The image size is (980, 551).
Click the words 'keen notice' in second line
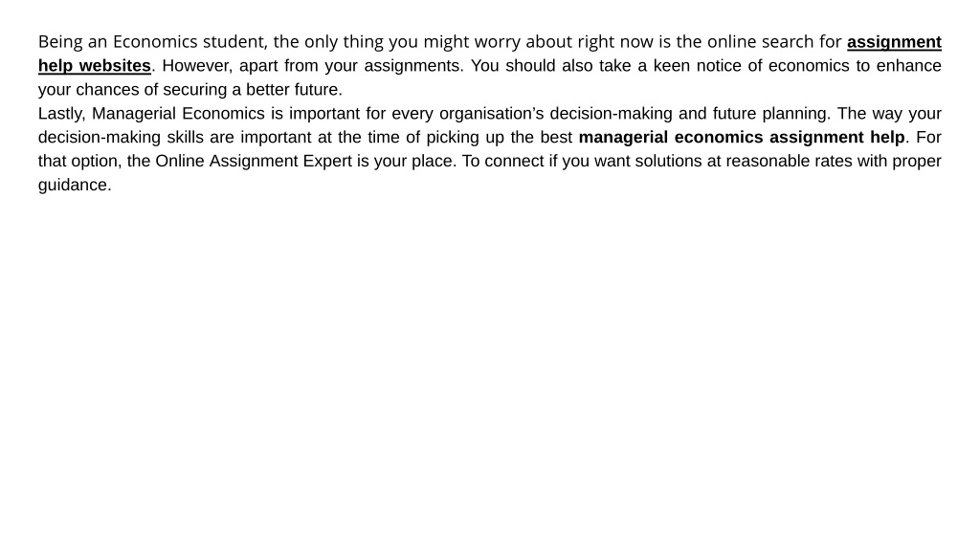point(700,66)
